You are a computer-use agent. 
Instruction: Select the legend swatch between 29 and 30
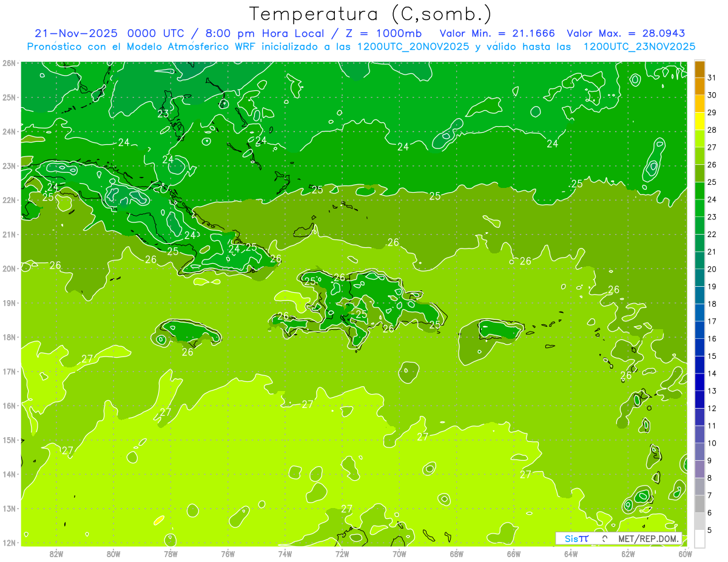[x=699, y=104]
